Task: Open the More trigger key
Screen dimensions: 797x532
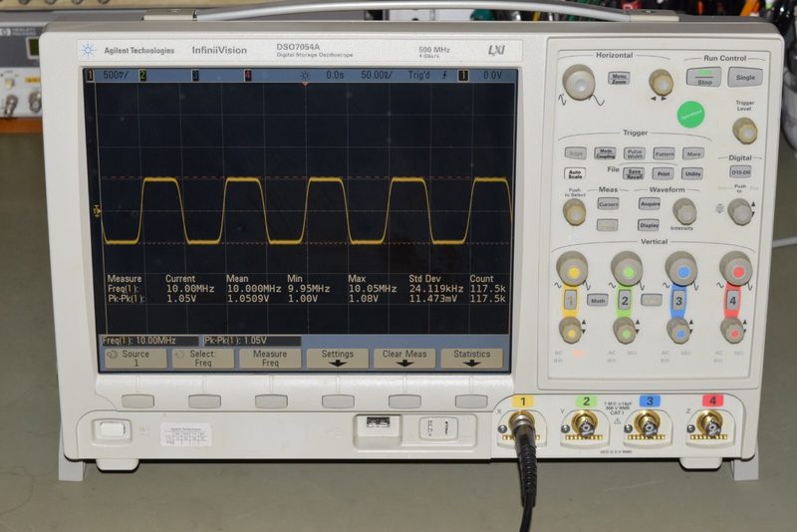Action: click(693, 153)
